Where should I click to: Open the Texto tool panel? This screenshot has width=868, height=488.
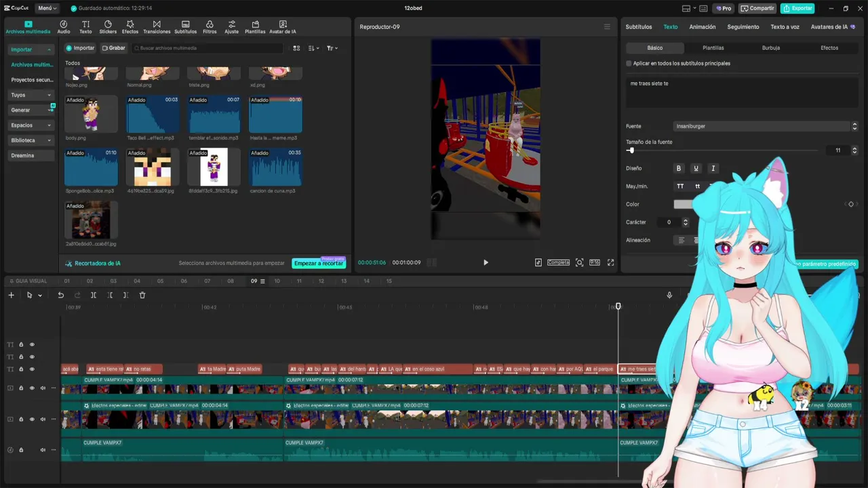pyautogui.click(x=85, y=27)
